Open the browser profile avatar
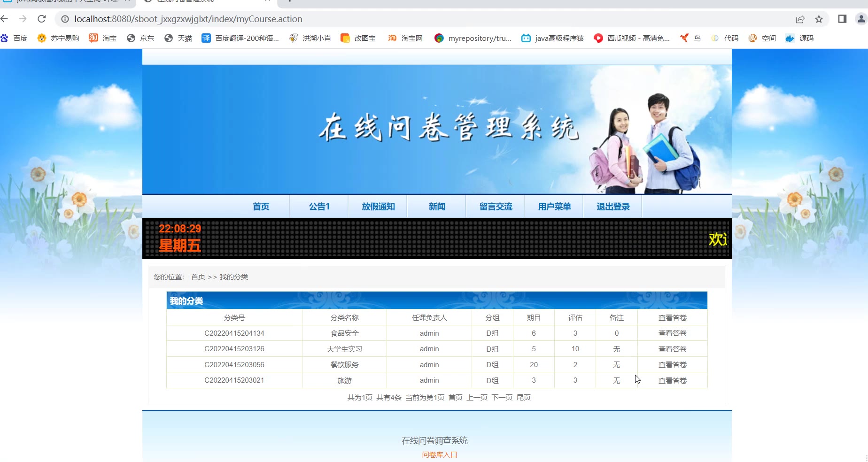The image size is (868, 462). click(861, 19)
